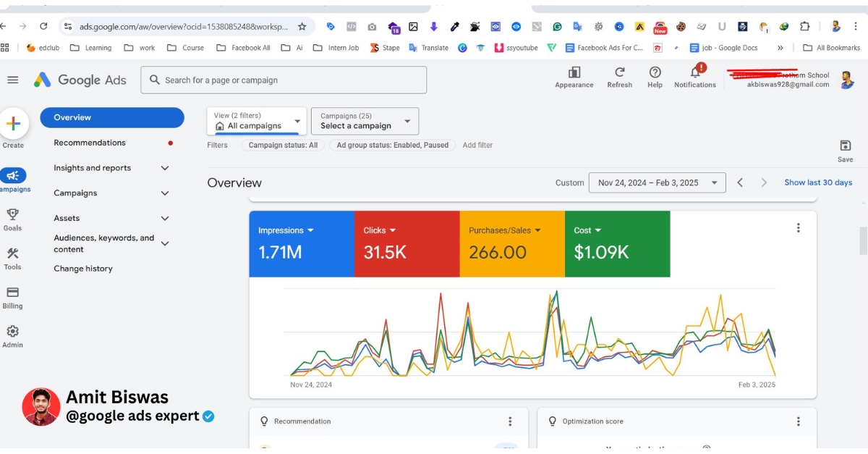Click the akbiswas928@gmail.com account text
The width and height of the screenshot is (868, 454).
[x=788, y=85]
